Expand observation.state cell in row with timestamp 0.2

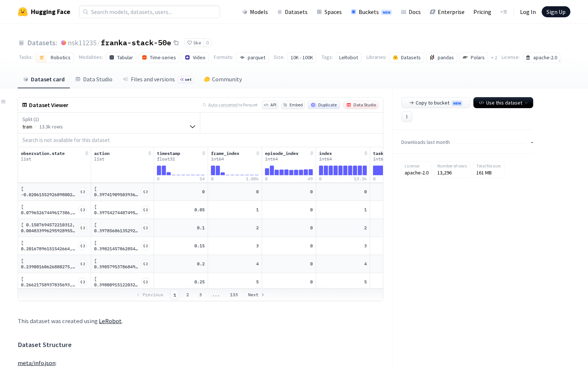(83, 264)
